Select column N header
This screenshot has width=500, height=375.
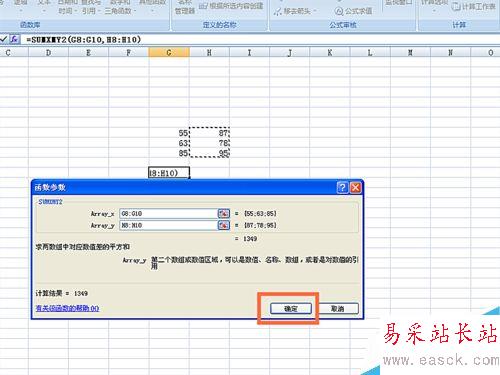(x=450, y=53)
